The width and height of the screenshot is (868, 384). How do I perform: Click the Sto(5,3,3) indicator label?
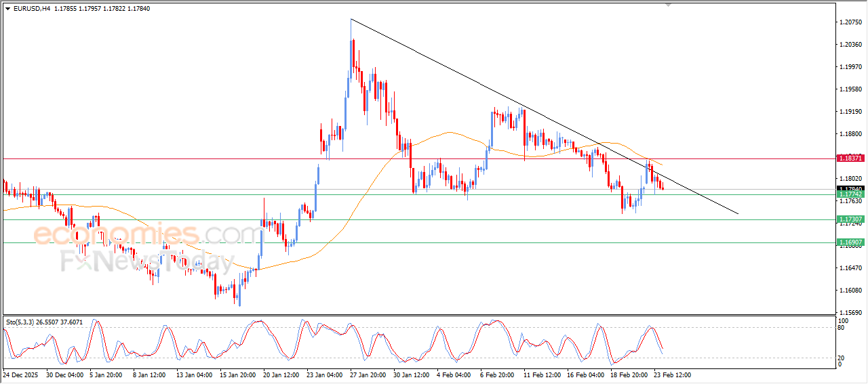[20, 322]
